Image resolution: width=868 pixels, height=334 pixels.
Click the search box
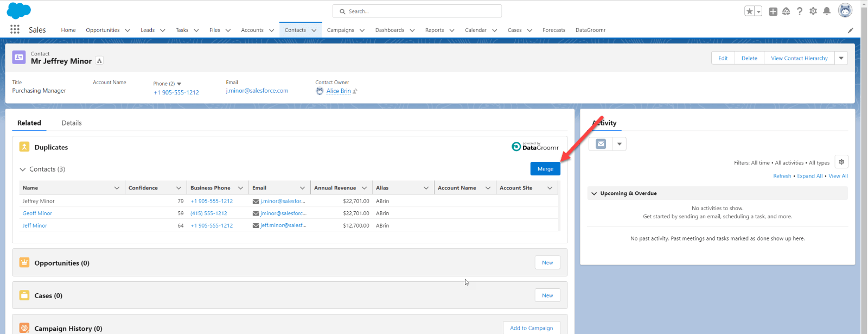click(x=417, y=11)
